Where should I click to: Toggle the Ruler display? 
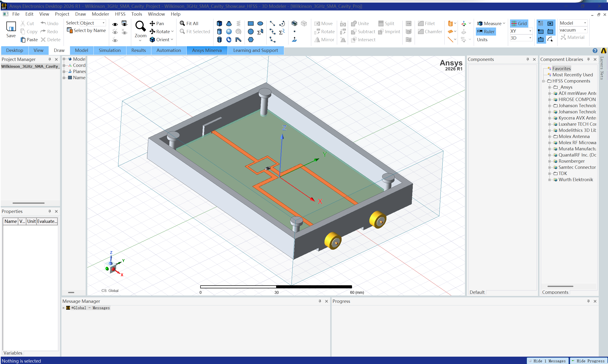486,32
